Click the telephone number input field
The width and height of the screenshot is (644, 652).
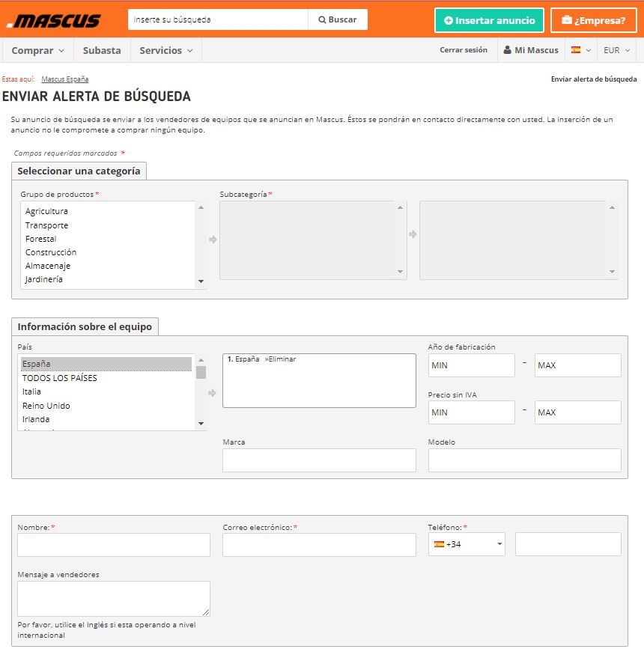(x=568, y=544)
